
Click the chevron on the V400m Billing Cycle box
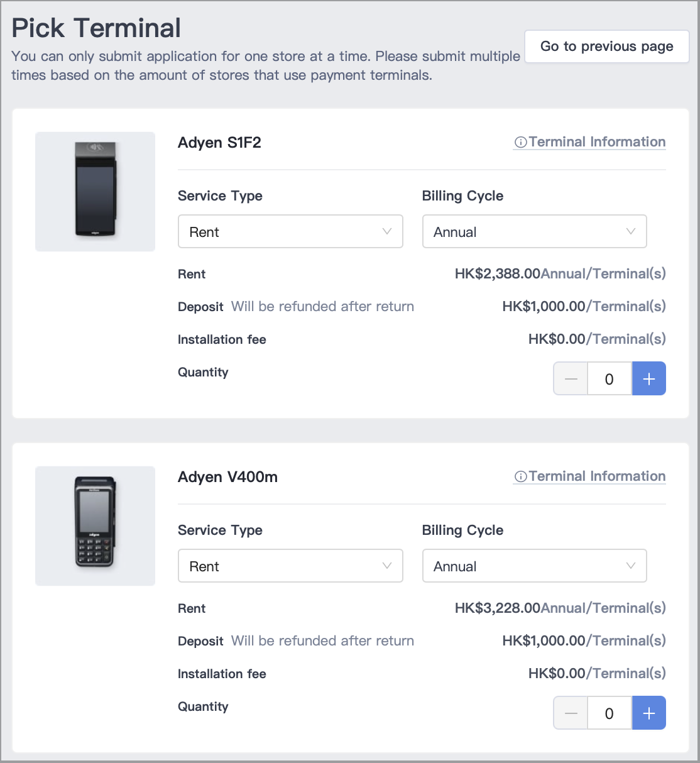tap(631, 566)
